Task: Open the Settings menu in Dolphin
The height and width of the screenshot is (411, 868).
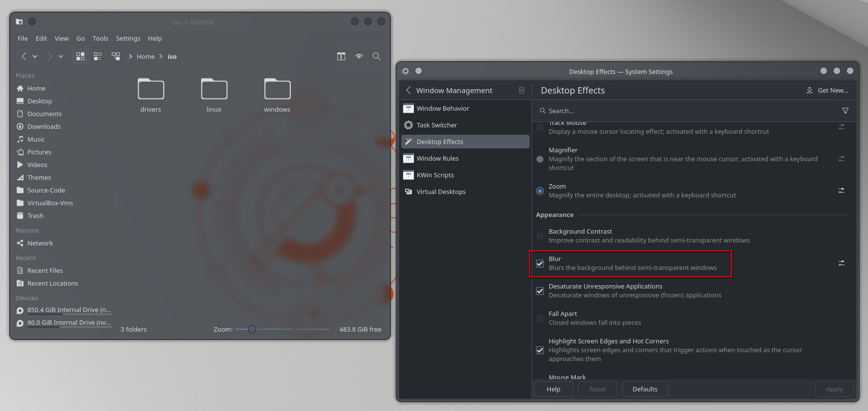Action: (x=128, y=38)
